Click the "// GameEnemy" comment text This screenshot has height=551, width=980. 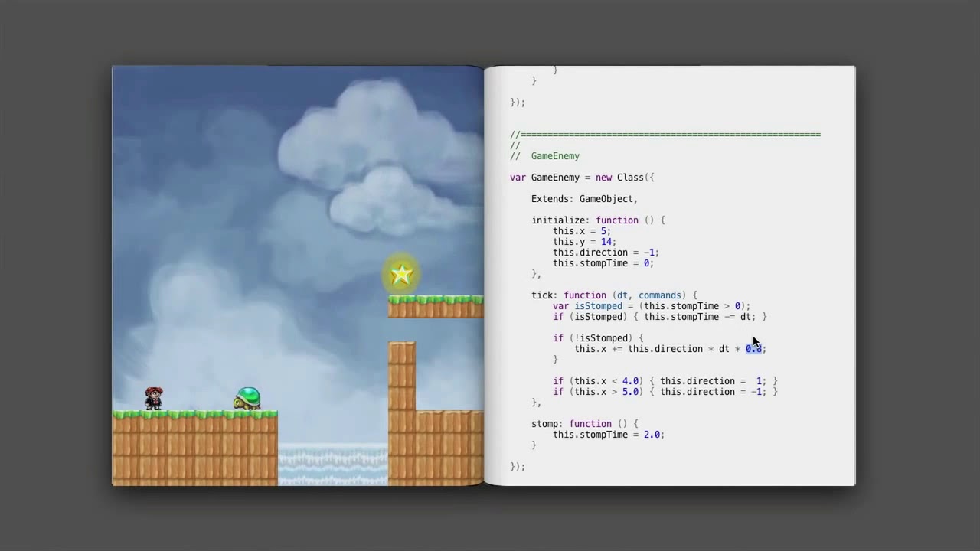click(545, 156)
